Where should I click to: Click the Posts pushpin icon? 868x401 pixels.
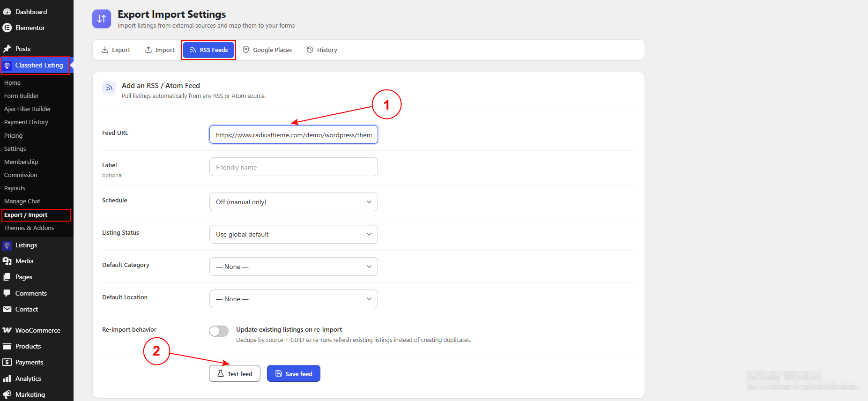click(7, 49)
